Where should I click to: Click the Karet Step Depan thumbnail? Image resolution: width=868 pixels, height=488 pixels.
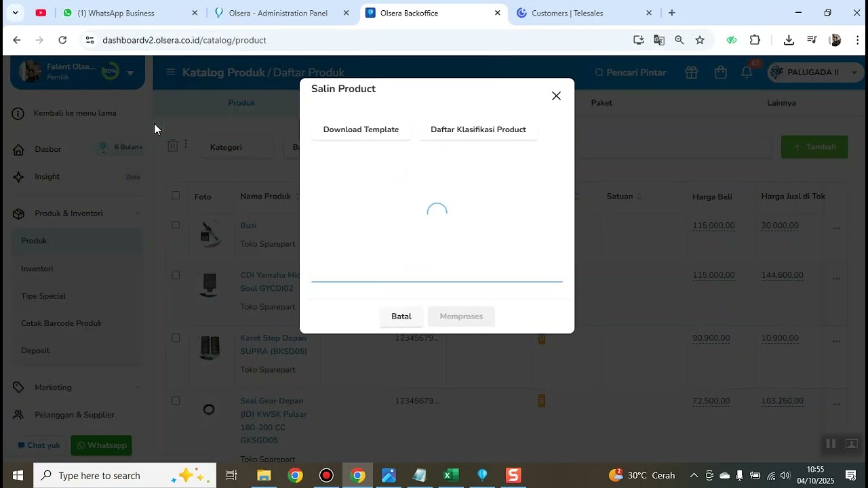pyautogui.click(x=209, y=347)
